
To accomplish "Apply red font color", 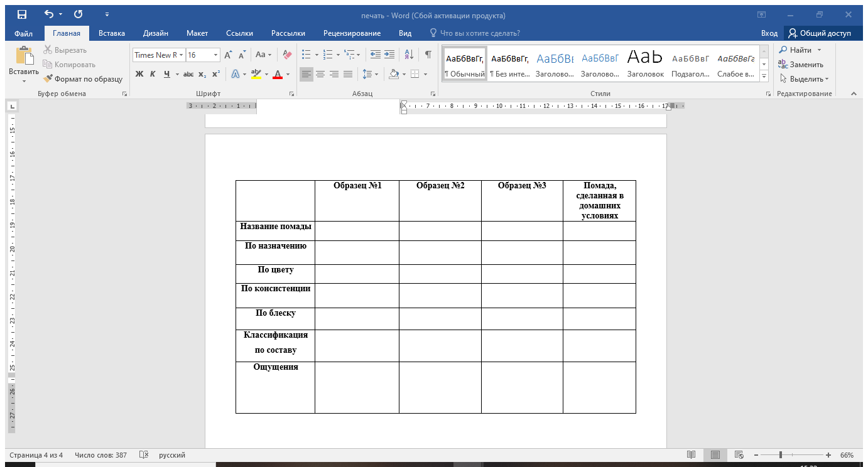I will [278, 74].
